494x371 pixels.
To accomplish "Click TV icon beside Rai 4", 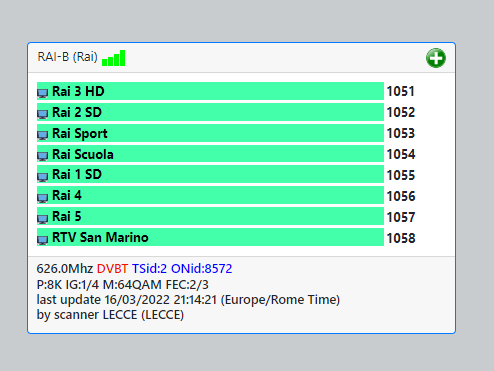I will [42, 198].
